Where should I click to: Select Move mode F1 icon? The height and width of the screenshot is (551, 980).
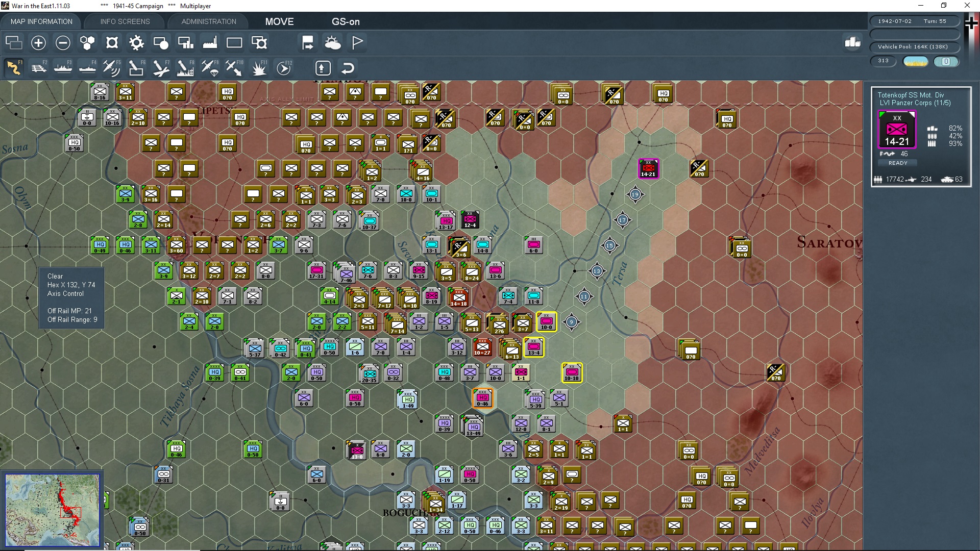(14, 67)
